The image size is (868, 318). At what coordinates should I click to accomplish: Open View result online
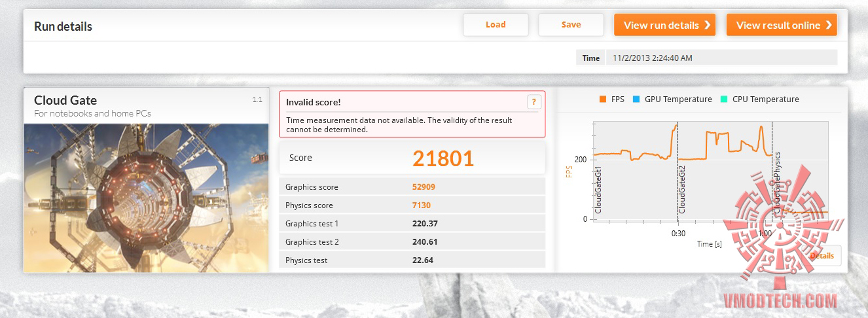tap(782, 25)
